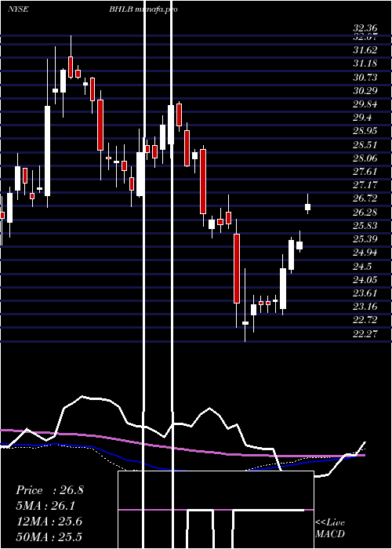The width and height of the screenshot is (392, 549).
Task: Click the 29.4 price axis label
Action: (362, 118)
